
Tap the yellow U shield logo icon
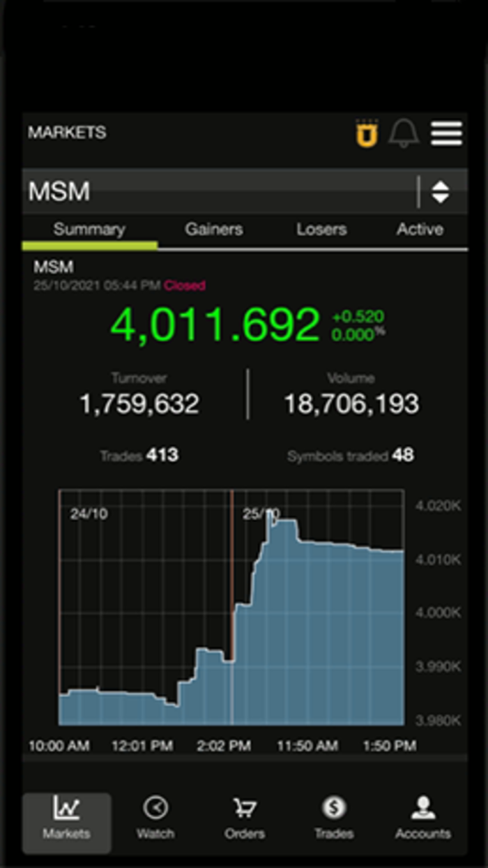pos(367,133)
